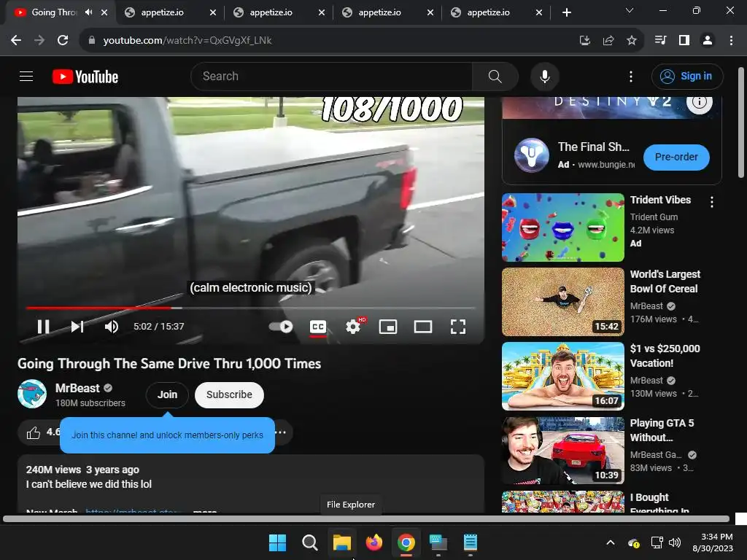The image size is (747, 560).
Task: Pause the video playback
Action: (x=43, y=327)
